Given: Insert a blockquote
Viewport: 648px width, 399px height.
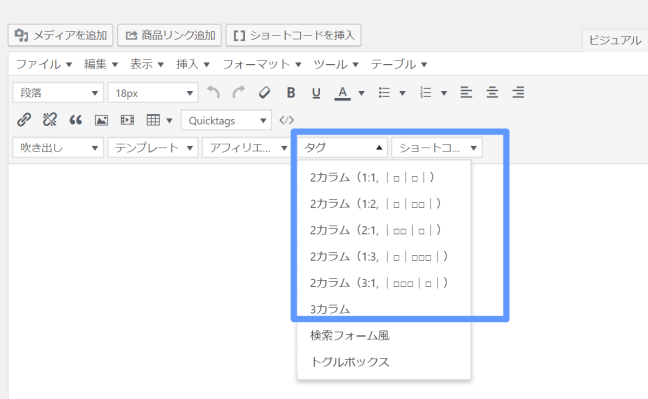Looking at the screenshot, I should (x=75, y=120).
